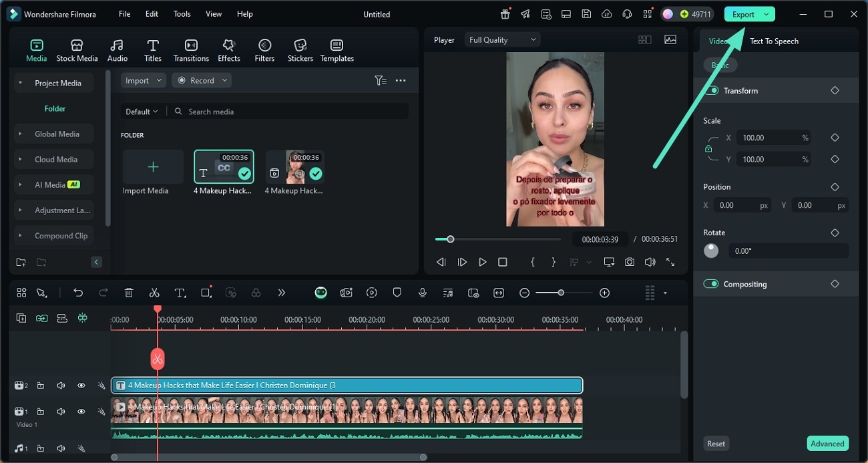The height and width of the screenshot is (463, 868).
Task: Zoom in timeline with plus icon
Action: pyautogui.click(x=604, y=293)
